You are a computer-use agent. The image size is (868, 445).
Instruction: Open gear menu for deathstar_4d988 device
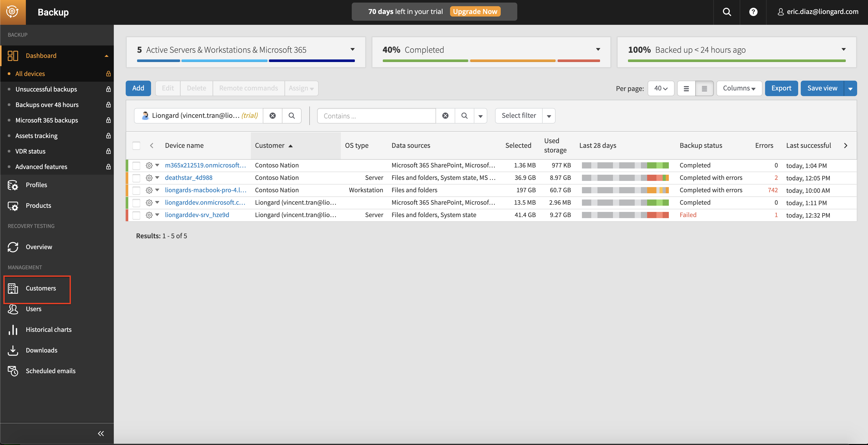click(x=149, y=178)
